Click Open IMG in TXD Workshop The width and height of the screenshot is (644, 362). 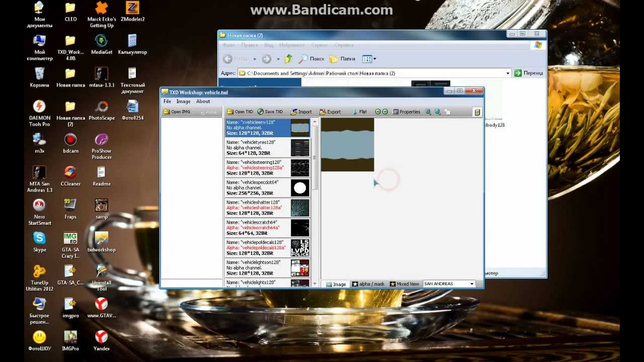(177, 112)
